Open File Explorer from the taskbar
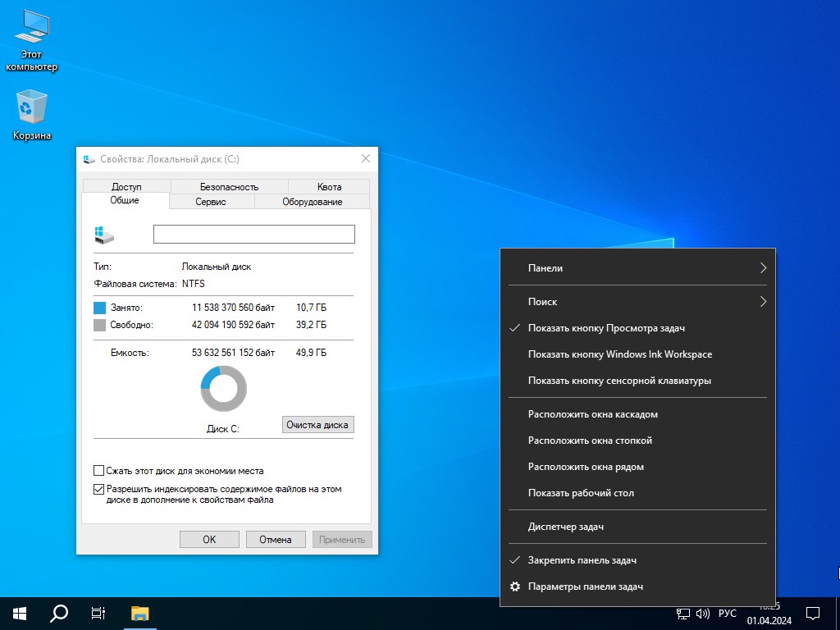The image size is (840, 630). [x=140, y=613]
